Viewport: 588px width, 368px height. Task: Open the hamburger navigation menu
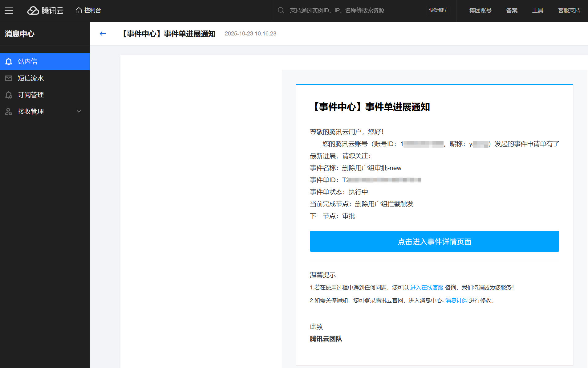9,11
